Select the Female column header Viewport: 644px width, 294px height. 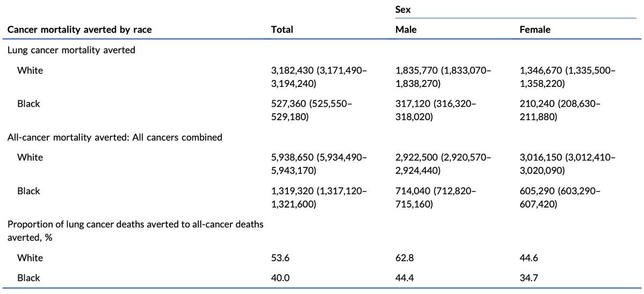pos(535,30)
